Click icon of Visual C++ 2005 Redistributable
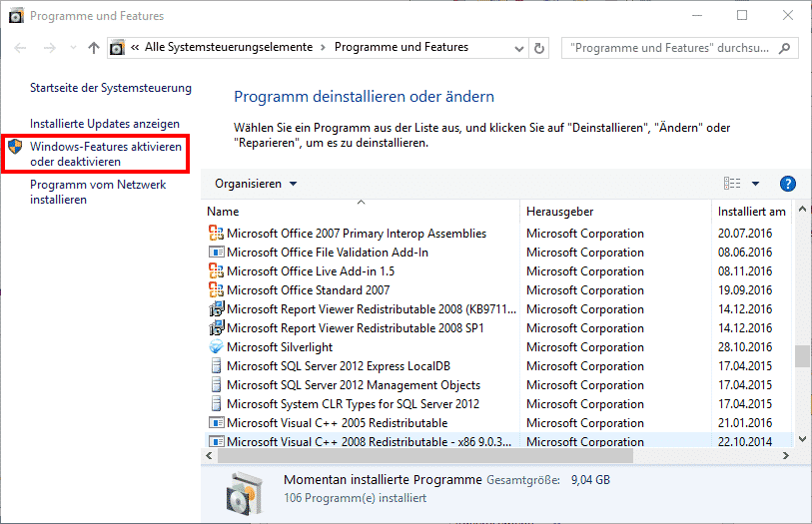This screenshot has width=812, height=524. 216,423
